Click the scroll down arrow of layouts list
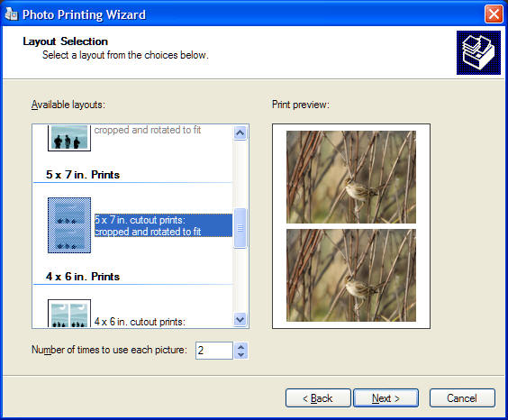This screenshot has height=420, width=508. pyautogui.click(x=240, y=320)
